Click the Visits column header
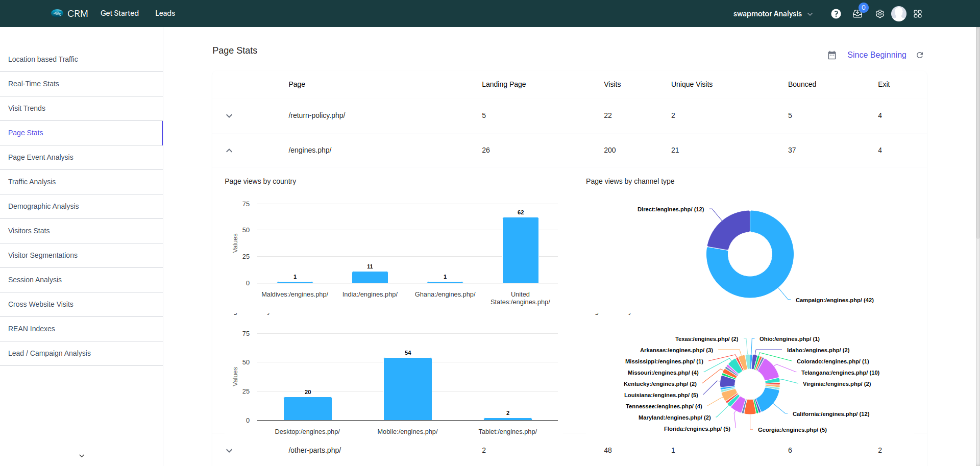The width and height of the screenshot is (980, 466). tap(612, 84)
